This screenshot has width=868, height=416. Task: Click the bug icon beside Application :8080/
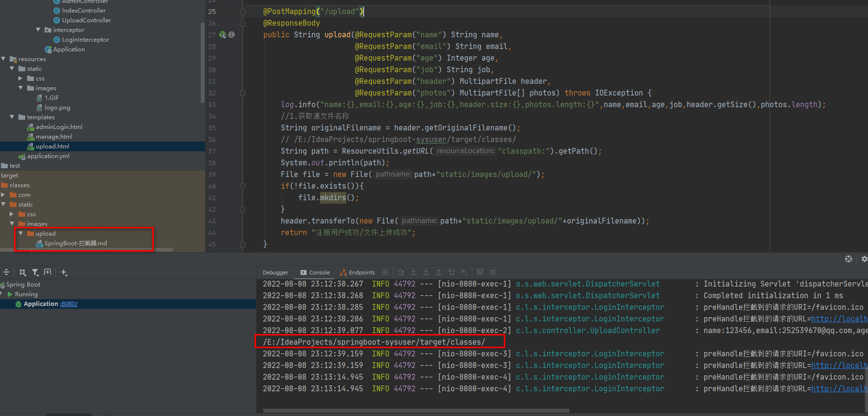point(18,304)
